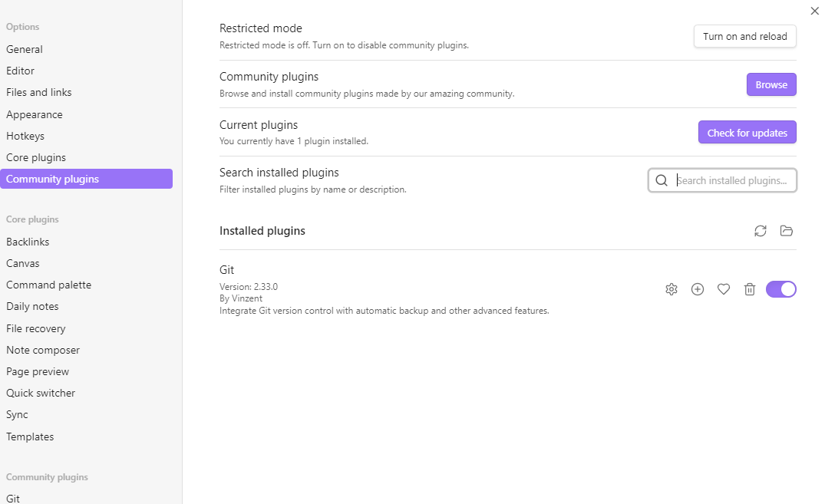Focus the Search installed plugins field
The height and width of the screenshot is (504, 825).
(731, 181)
